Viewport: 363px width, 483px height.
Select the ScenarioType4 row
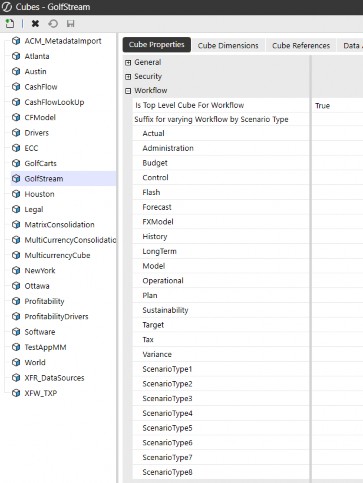pyautogui.click(x=221, y=413)
